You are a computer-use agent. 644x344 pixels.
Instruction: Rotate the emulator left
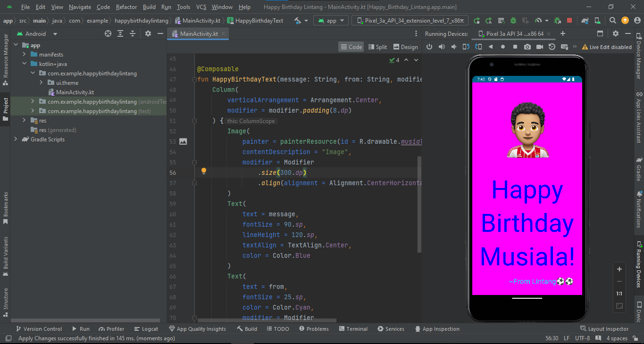point(466,47)
